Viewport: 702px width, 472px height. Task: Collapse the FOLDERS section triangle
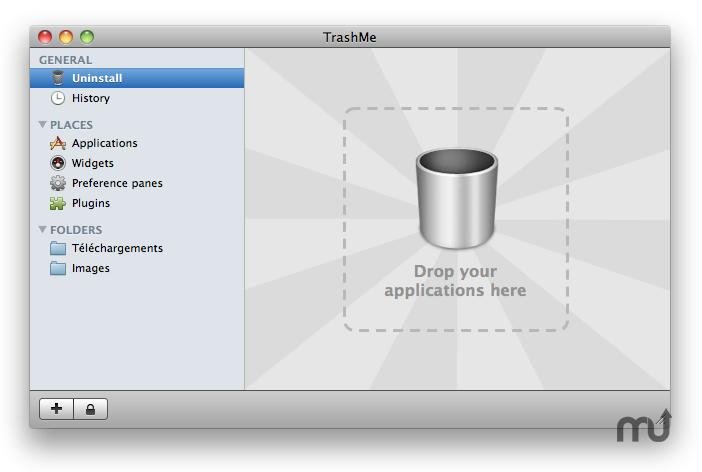point(43,230)
